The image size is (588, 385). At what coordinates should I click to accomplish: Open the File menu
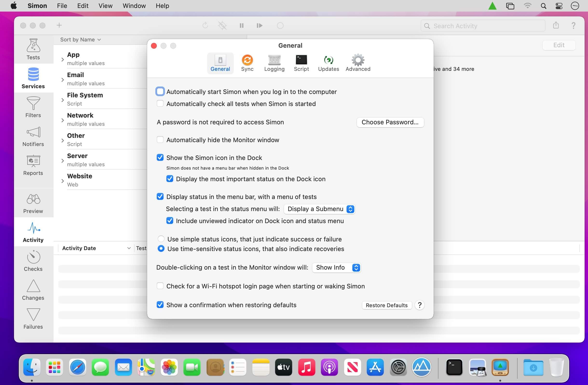click(x=62, y=6)
